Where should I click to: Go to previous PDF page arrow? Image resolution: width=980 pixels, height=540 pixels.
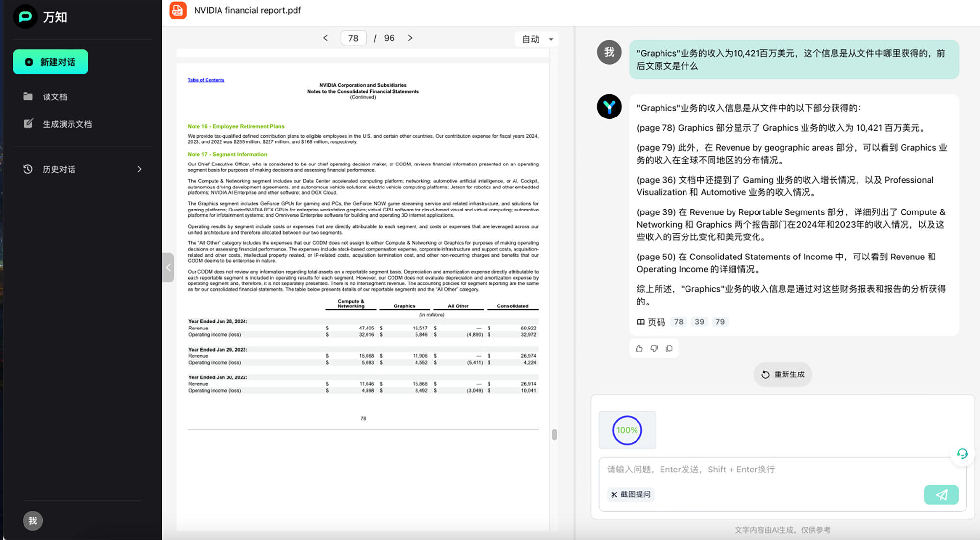325,38
